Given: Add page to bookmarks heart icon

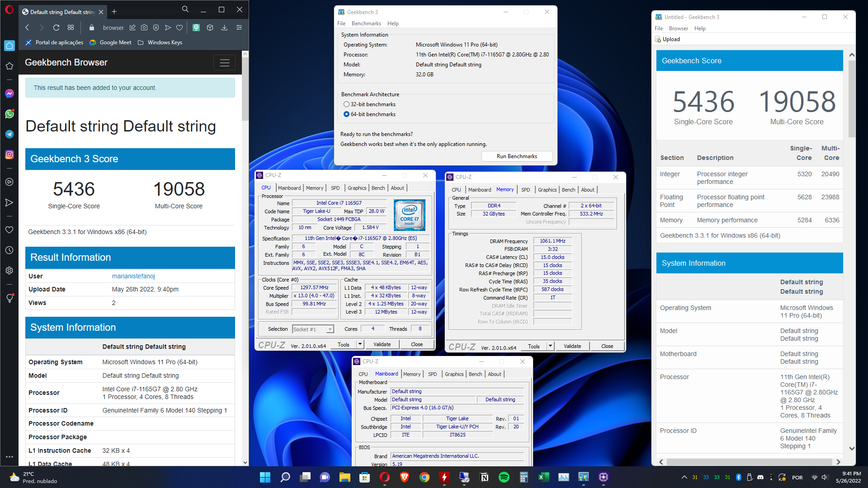Looking at the screenshot, I should (179, 28).
